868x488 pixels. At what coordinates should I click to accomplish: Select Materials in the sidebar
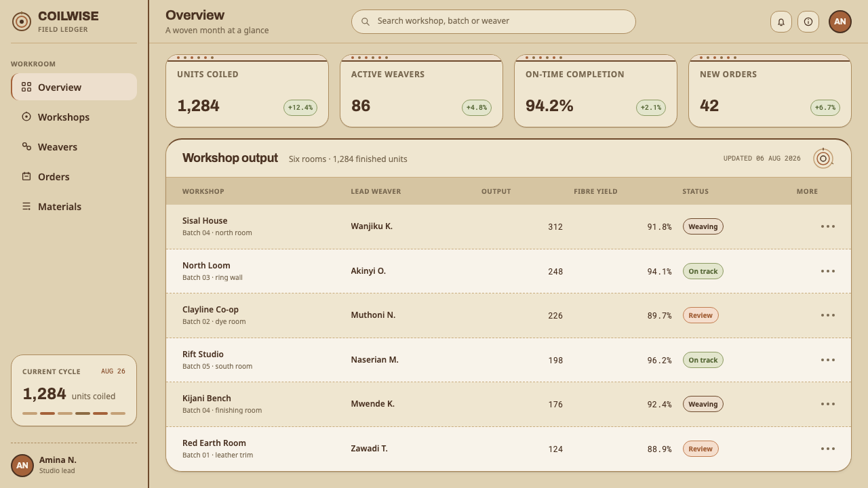(74, 206)
